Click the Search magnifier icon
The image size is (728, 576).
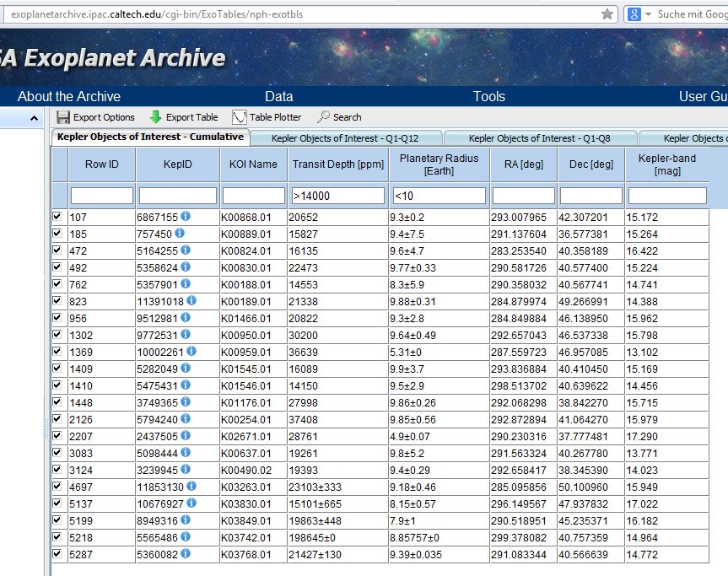(x=323, y=117)
